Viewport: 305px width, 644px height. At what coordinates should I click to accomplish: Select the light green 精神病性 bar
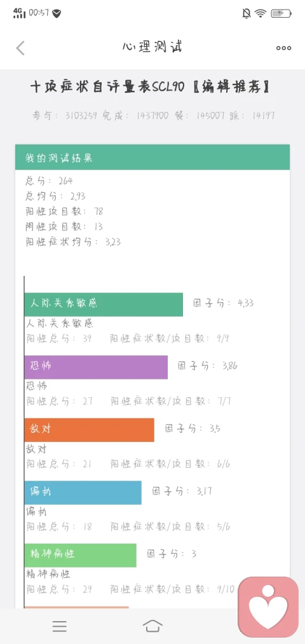(x=80, y=555)
